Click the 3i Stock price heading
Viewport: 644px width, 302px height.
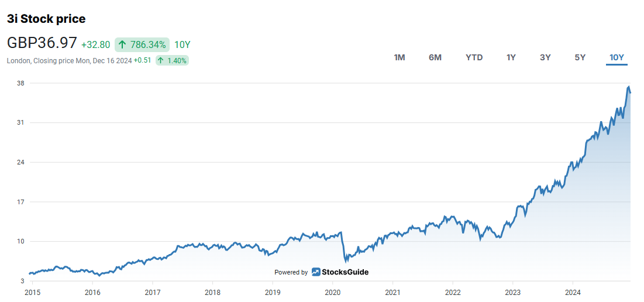pos(46,19)
